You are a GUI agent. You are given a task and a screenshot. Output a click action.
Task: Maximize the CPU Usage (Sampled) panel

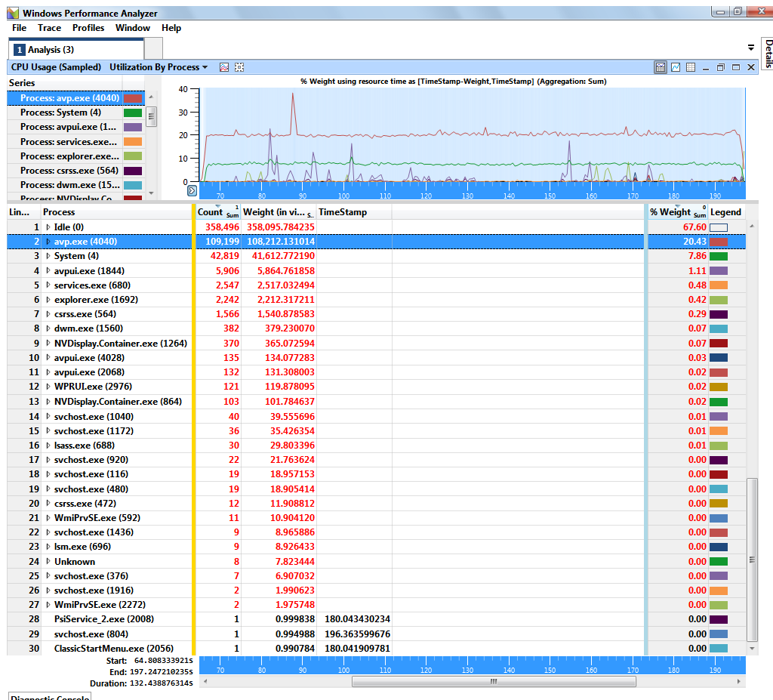tap(736, 67)
